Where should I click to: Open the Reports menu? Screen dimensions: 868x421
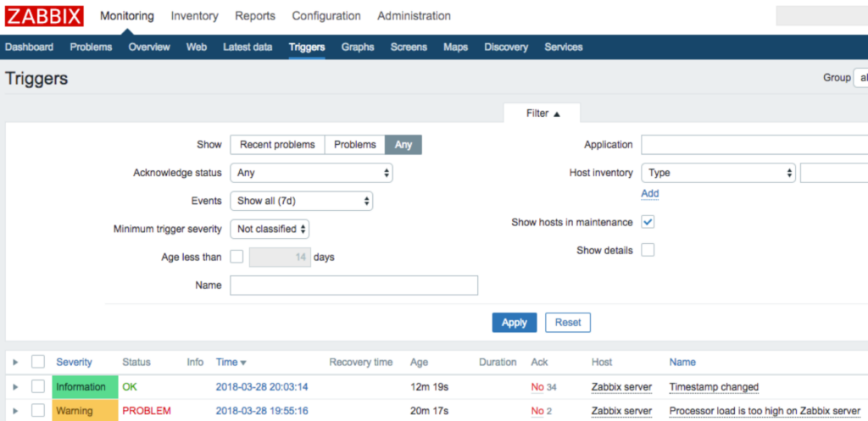[x=255, y=16]
